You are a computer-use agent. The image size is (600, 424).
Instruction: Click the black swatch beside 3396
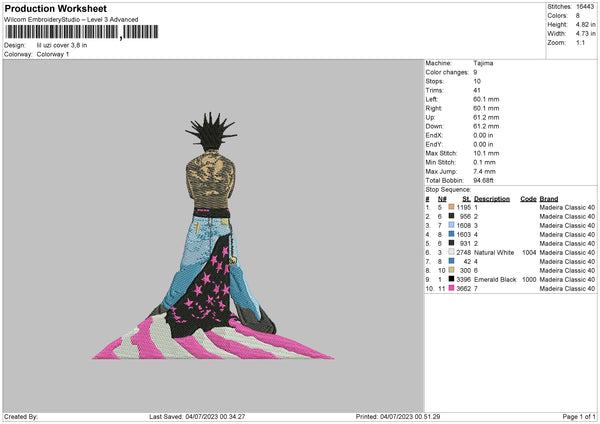[x=451, y=279]
